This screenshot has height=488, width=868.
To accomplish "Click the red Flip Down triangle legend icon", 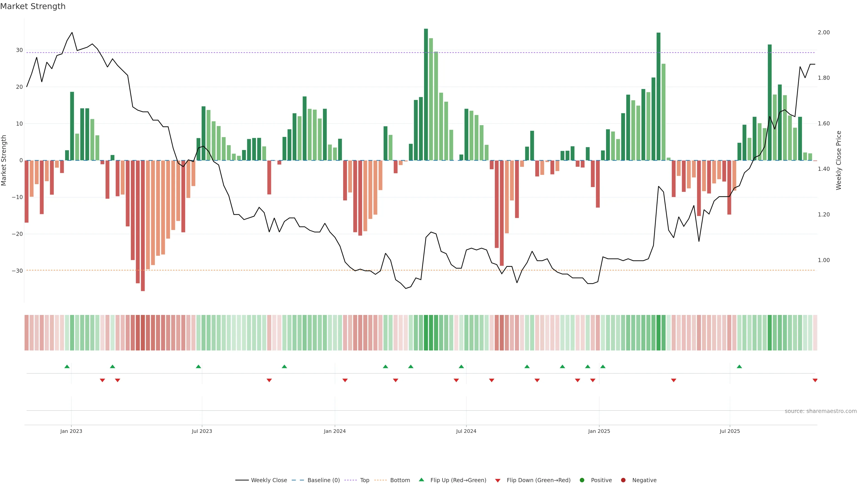I will pyautogui.click(x=498, y=481).
